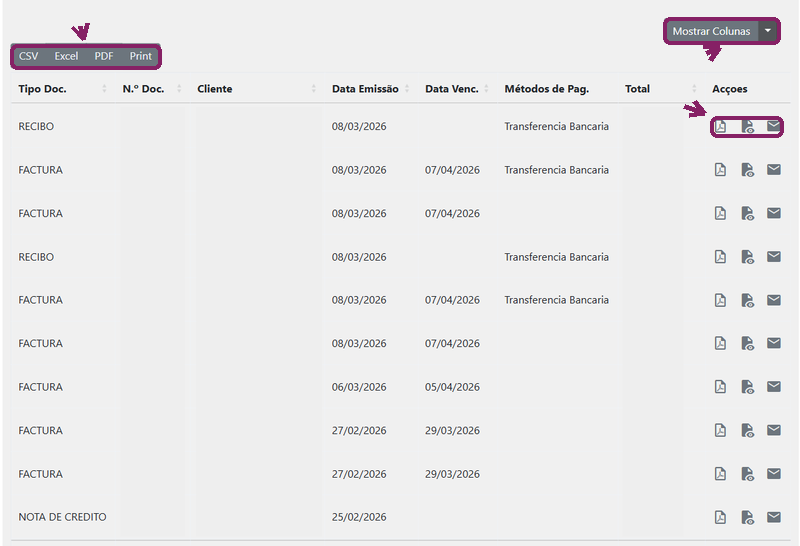
Task: Send email for second RECIBO row
Action: pyautogui.click(x=773, y=256)
